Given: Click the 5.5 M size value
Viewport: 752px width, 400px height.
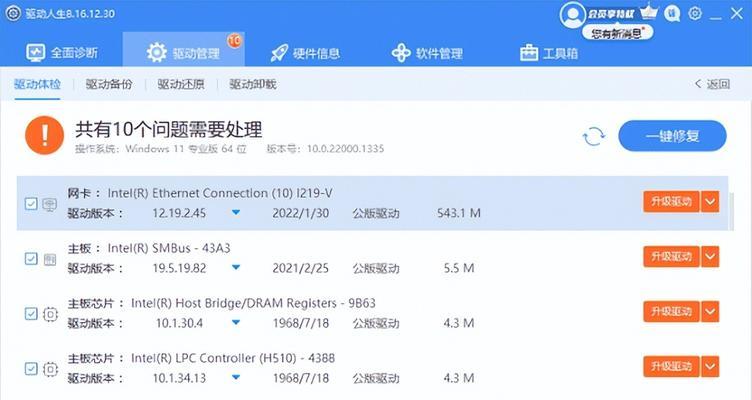Looking at the screenshot, I should (459, 268).
